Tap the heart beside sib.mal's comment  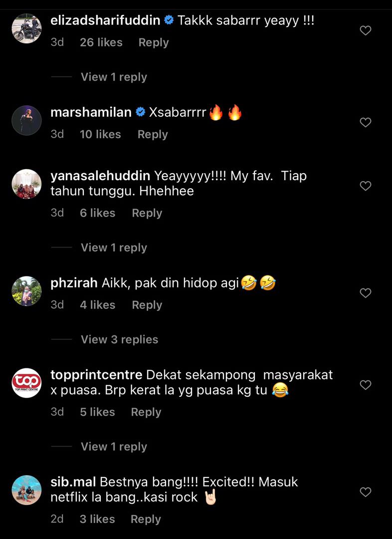(x=365, y=492)
